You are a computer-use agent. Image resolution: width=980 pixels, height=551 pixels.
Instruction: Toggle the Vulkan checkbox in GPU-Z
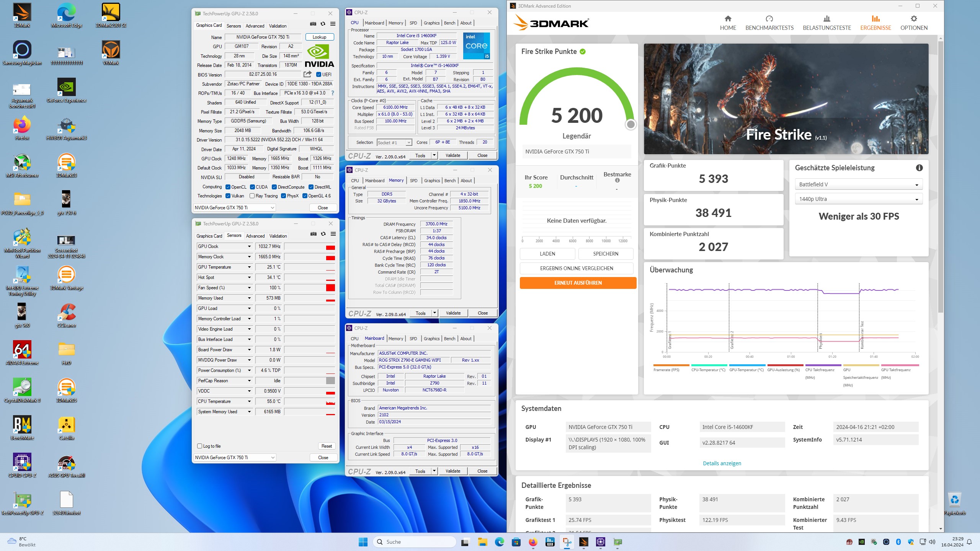click(228, 196)
